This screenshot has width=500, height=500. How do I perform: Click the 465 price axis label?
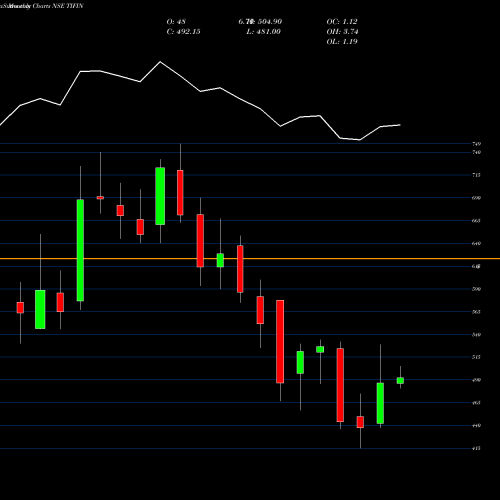(476, 403)
